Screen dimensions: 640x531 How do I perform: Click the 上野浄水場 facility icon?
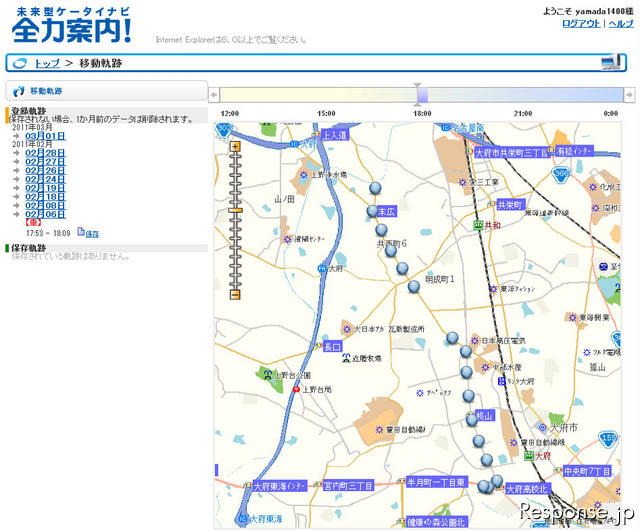pos(304,175)
